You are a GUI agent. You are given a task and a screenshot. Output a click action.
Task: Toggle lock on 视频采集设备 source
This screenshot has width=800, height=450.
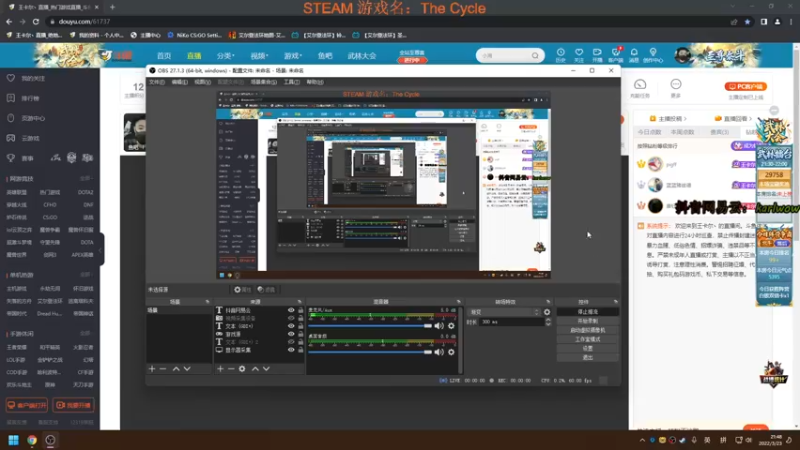pyautogui.click(x=301, y=318)
